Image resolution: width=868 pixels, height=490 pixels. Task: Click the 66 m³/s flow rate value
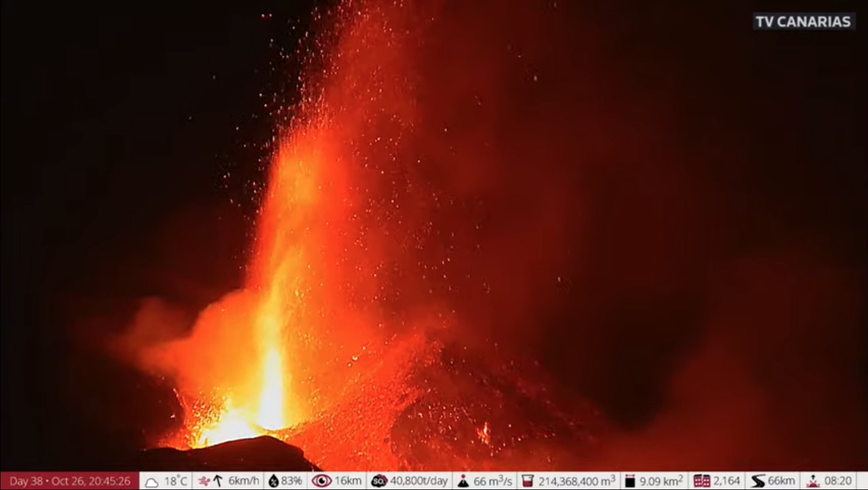(493, 481)
